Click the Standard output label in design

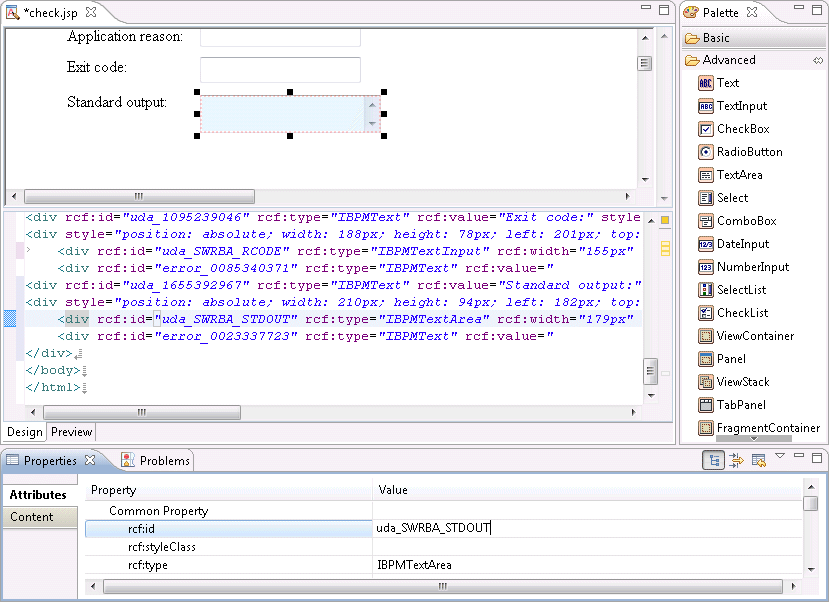click(x=117, y=102)
